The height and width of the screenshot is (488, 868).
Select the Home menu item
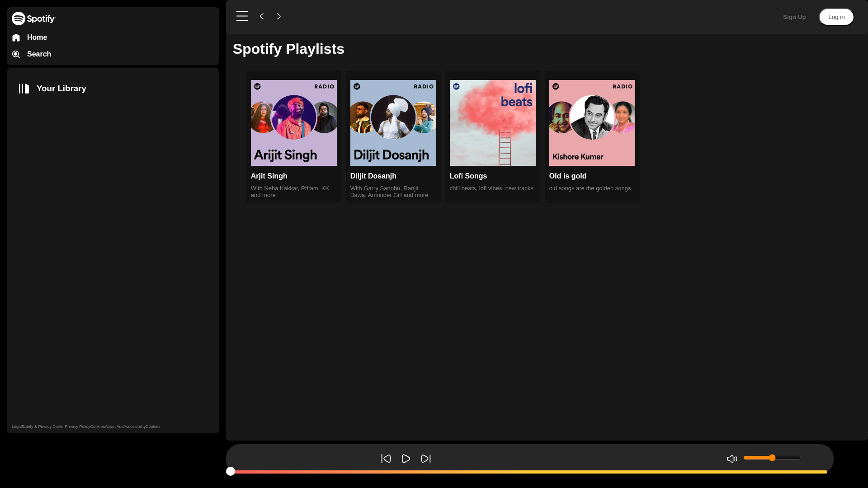coord(37,38)
